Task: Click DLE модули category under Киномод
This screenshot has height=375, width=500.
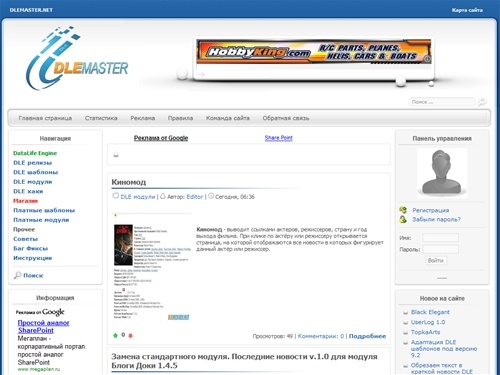Action: pyautogui.click(x=138, y=197)
